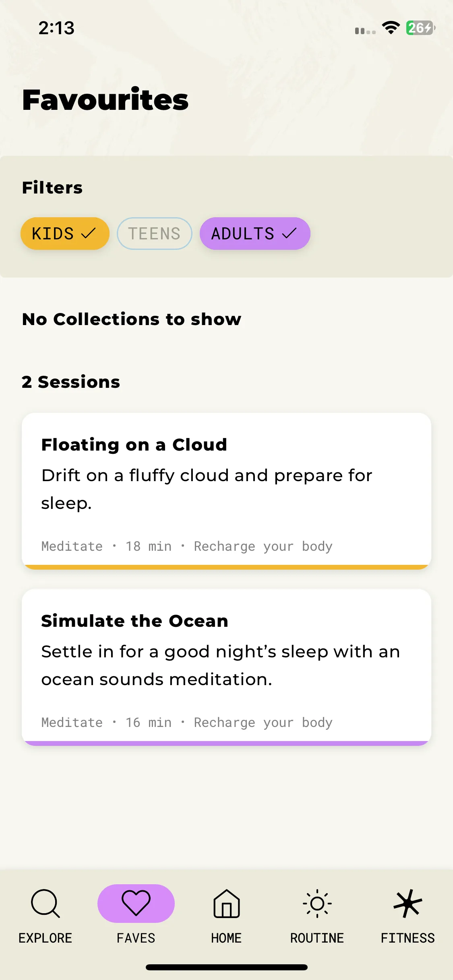The width and height of the screenshot is (453, 980).
Task: Switch to the EXPLORE tab label
Action: coord(46,938)
